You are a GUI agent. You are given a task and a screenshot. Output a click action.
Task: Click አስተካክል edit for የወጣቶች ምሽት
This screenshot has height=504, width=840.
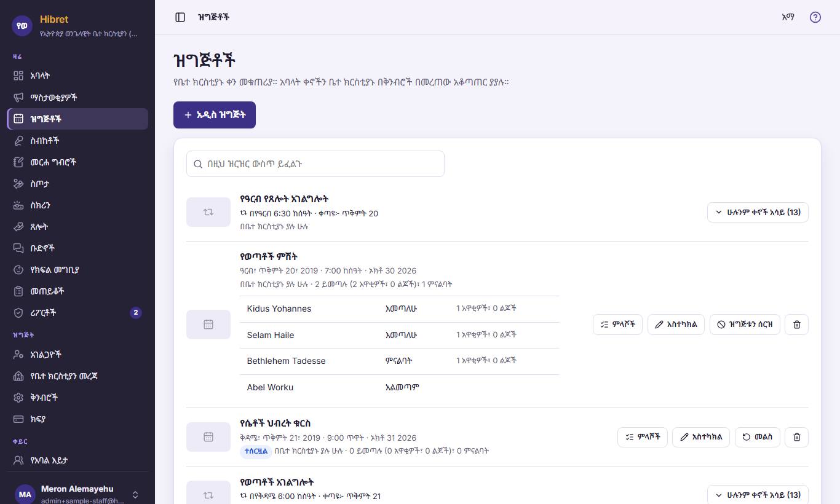click(x=676, y=324)
